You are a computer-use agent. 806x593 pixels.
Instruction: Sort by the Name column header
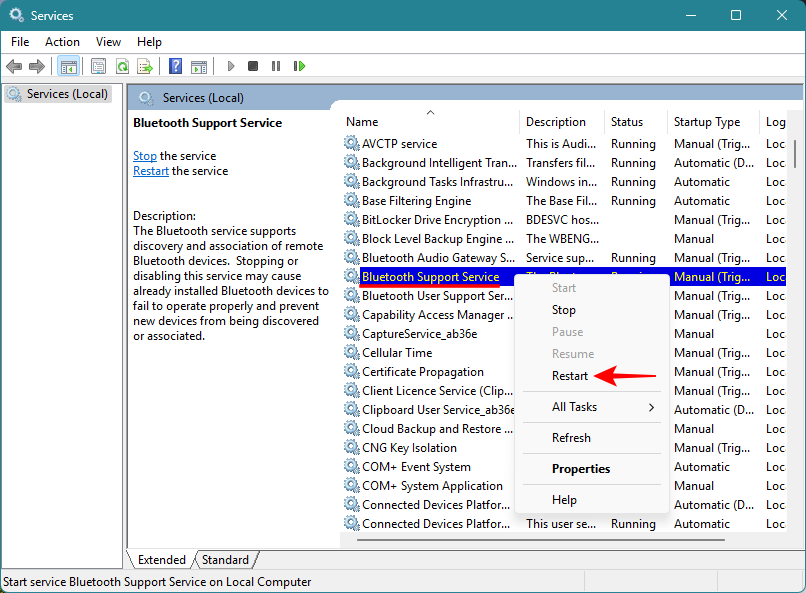pos(431,122)
